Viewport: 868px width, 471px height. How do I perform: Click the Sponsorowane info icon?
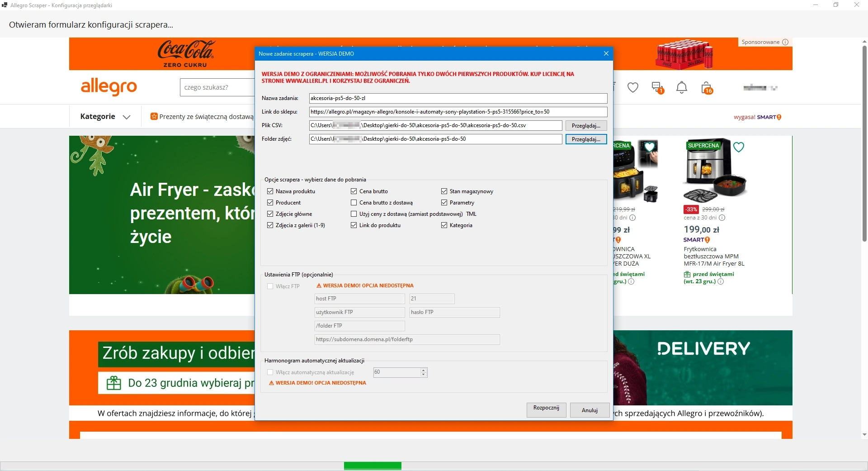785,42
